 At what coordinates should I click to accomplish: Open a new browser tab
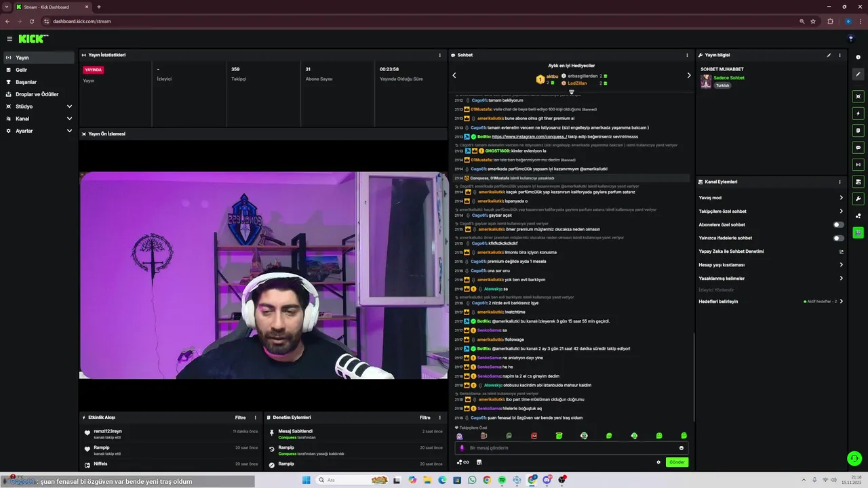[x=99, y=7]
